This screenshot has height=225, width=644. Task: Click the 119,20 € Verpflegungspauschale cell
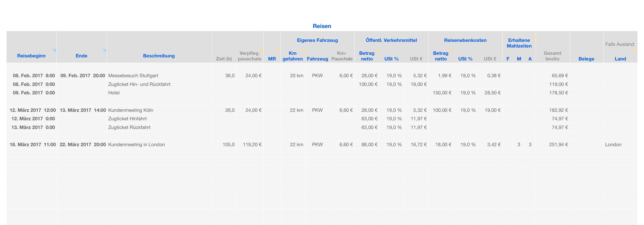click(x=252, y=145)
